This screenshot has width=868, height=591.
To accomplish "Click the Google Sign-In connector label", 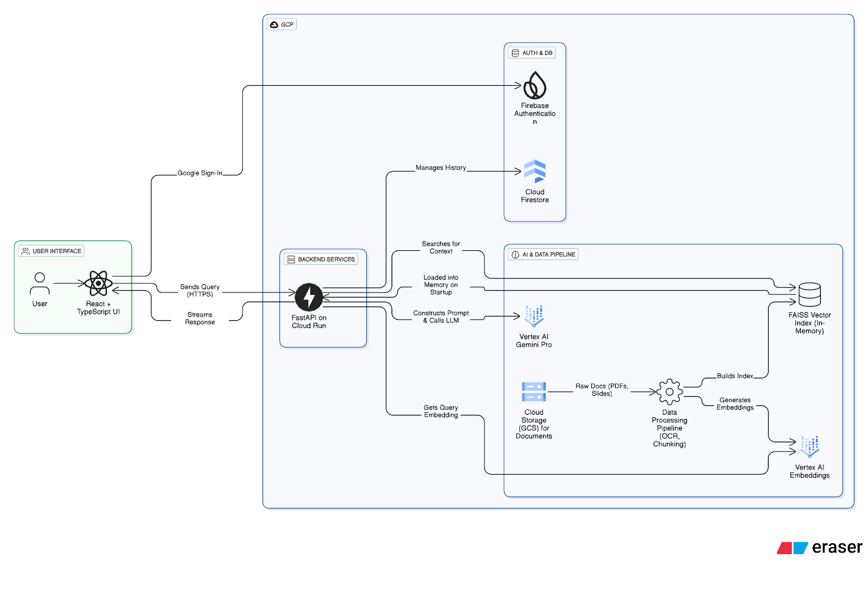I will 200,173.
